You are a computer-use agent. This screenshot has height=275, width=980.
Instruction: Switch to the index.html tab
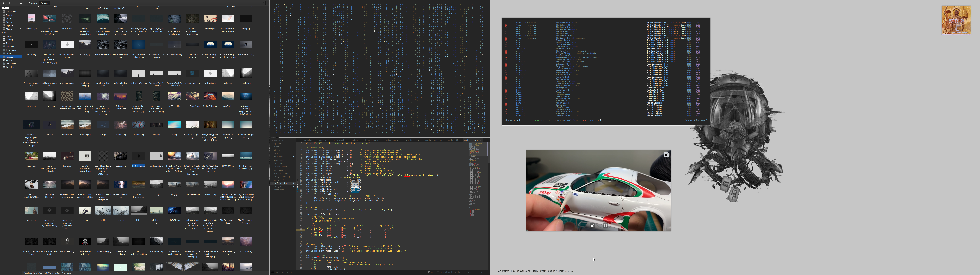[x=323, y=140]
